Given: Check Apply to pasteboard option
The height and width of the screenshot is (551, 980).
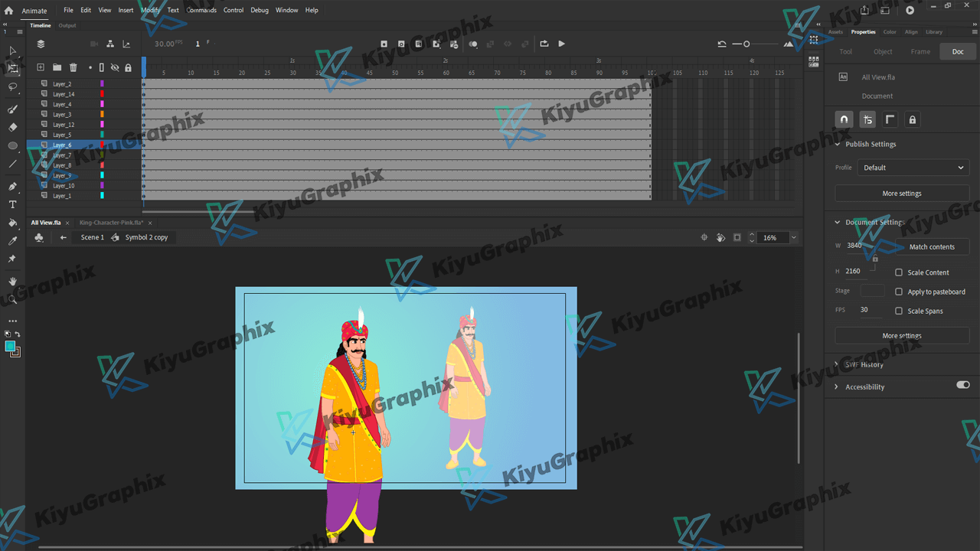Looking at the screenshot, I should tap(899, 292).
